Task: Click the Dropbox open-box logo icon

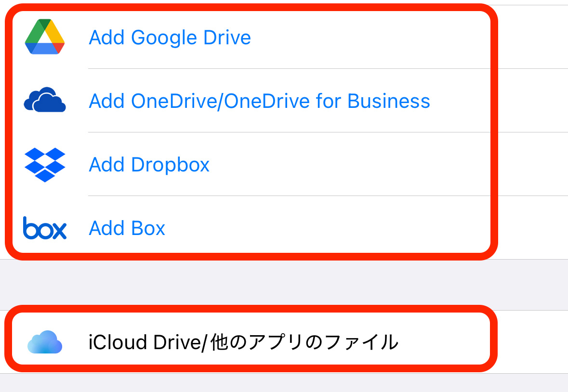Action: pyautogui.click(x=45, y=165)
